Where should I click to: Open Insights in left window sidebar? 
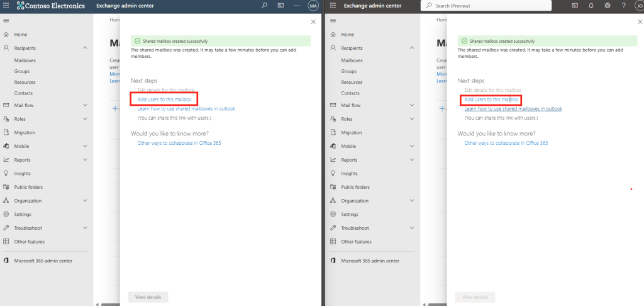tap(22, 173)
